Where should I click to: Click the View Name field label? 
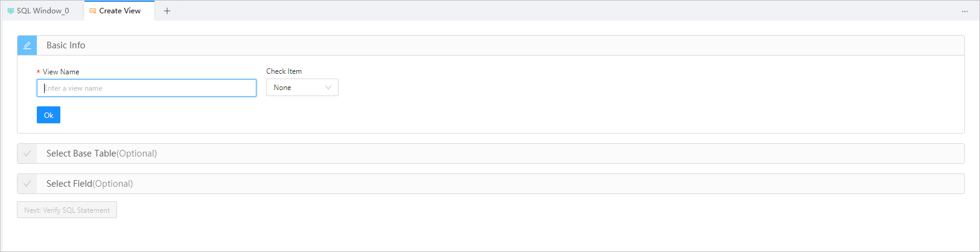coord(61,72)
